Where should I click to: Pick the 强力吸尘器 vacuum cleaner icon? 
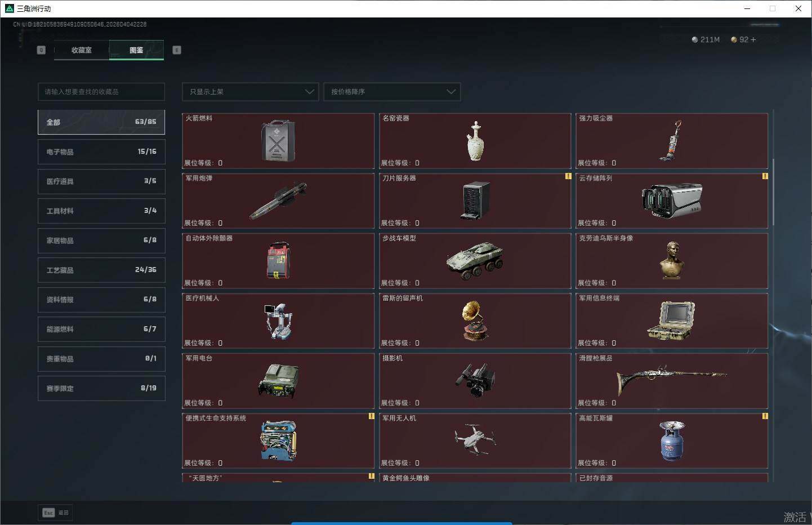[x=671, y=141]
